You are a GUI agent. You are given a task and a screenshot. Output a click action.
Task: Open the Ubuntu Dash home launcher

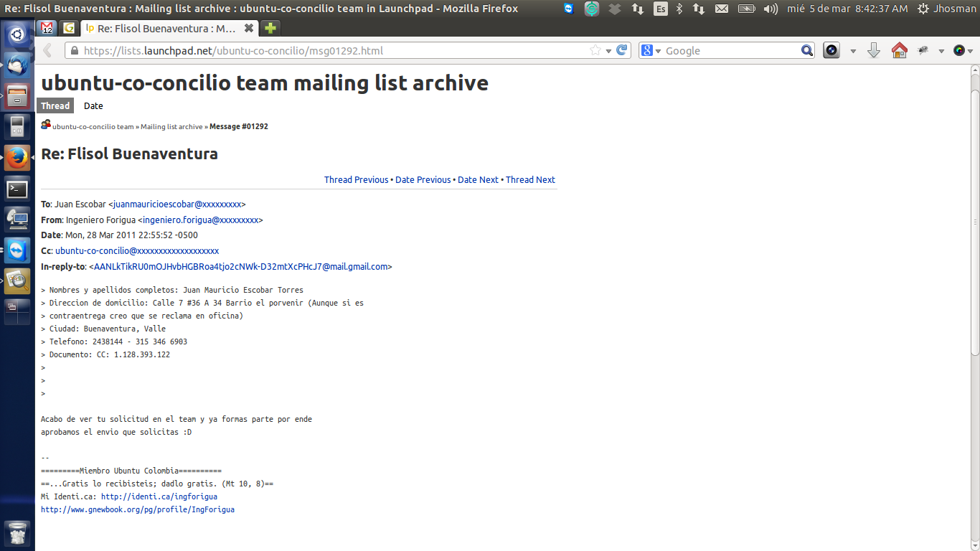pos(17,34)
